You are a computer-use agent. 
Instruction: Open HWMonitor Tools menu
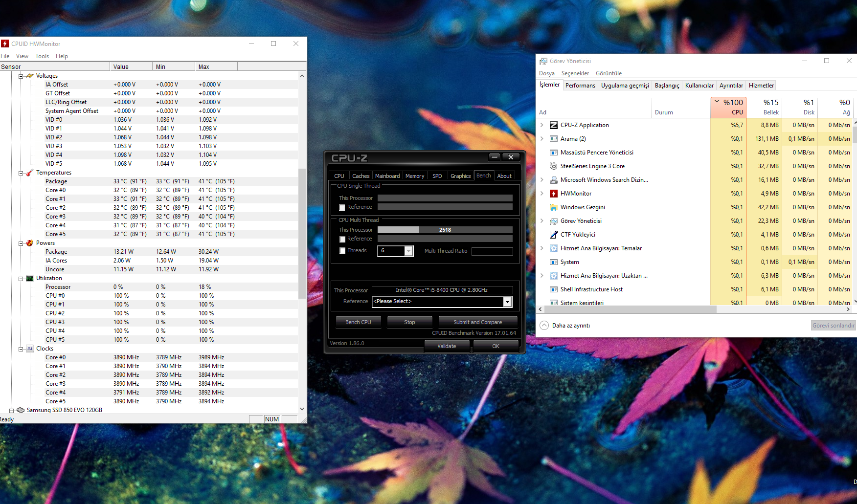pos(42,56)
